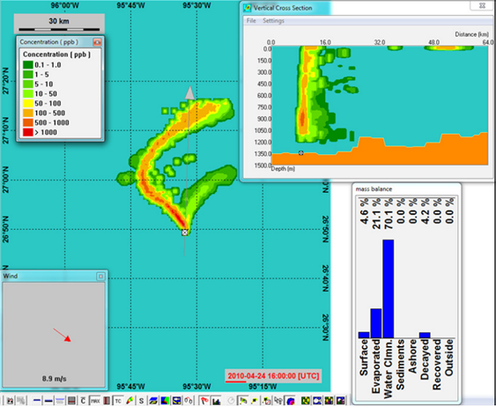Screen dimensions: 496x406
Task: Click the release point marker in cross section
Action: [x=301, y=153]
